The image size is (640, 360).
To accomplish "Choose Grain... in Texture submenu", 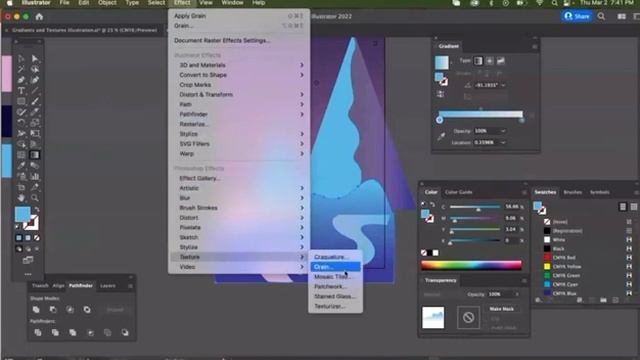I will (336, 267).
